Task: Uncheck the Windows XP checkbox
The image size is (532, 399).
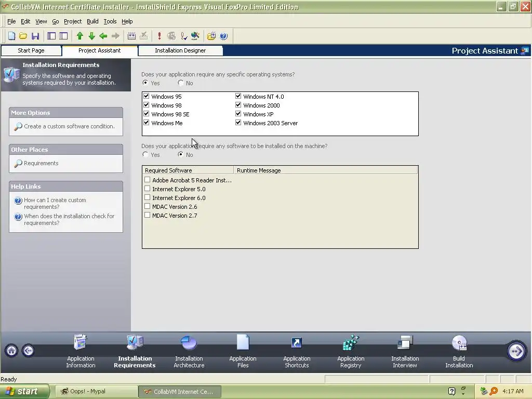Action: [x=238, y=114]
